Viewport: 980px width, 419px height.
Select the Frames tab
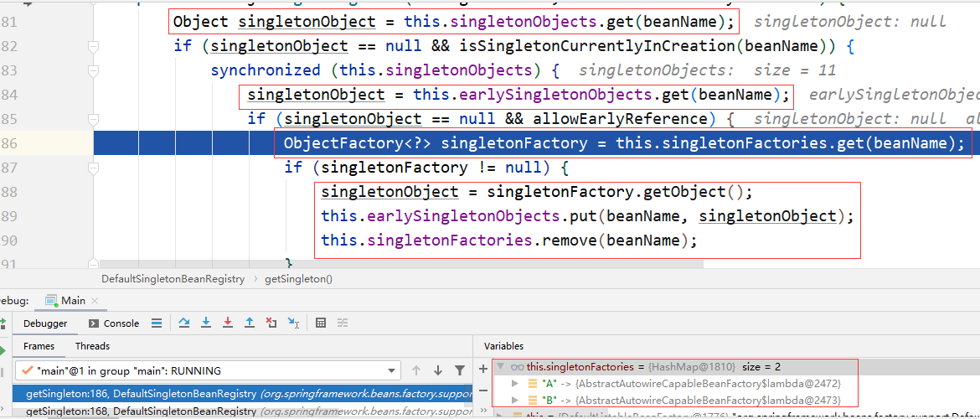[39, 346]
